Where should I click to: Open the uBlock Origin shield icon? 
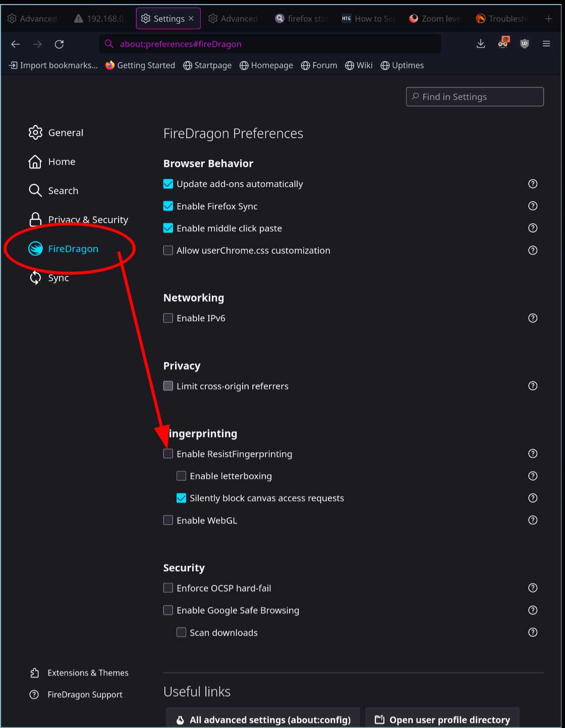pyautogui.click(x=525, y=44)
